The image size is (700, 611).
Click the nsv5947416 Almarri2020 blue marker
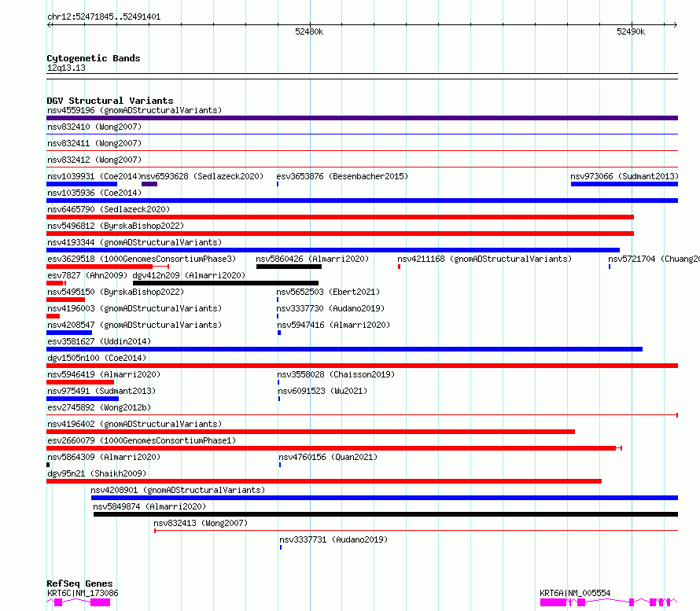[x=279, y=333]
